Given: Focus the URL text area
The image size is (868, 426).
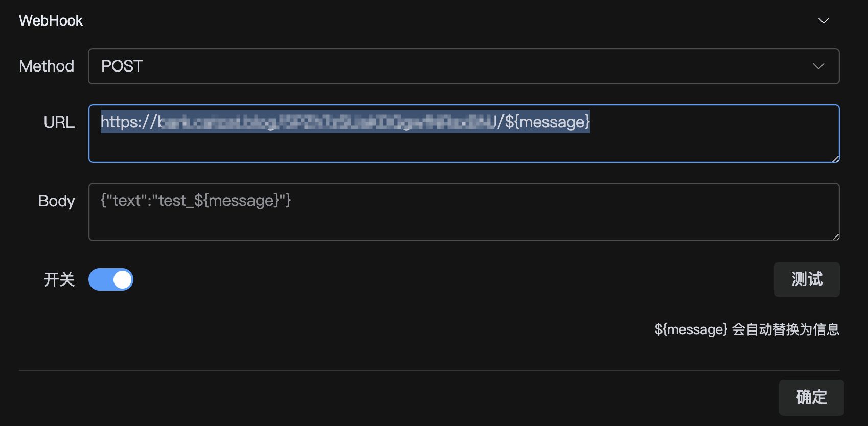Looking at the screenshot, I should pos(464,134).
